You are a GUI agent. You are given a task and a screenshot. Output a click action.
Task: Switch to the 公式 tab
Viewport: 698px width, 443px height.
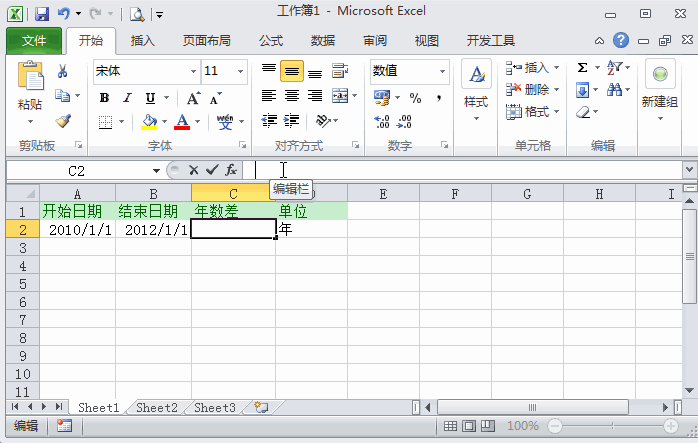point(271,41)
